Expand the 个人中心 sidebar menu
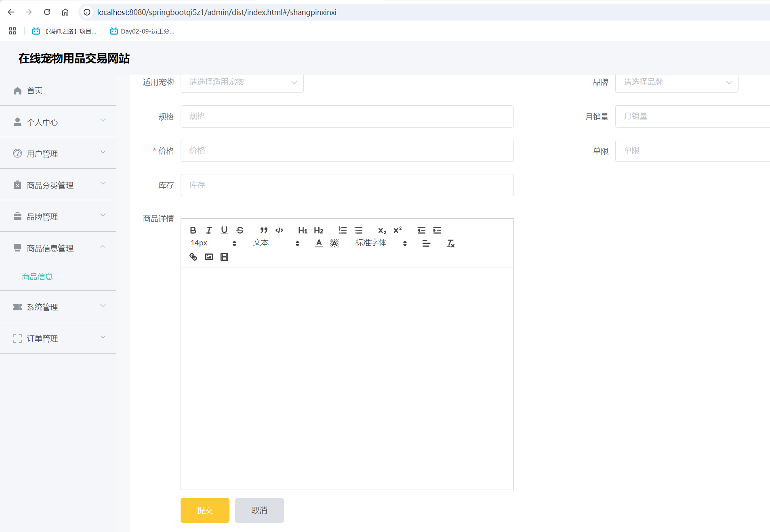Screen dimensions: 770x532 click(58, 121)
